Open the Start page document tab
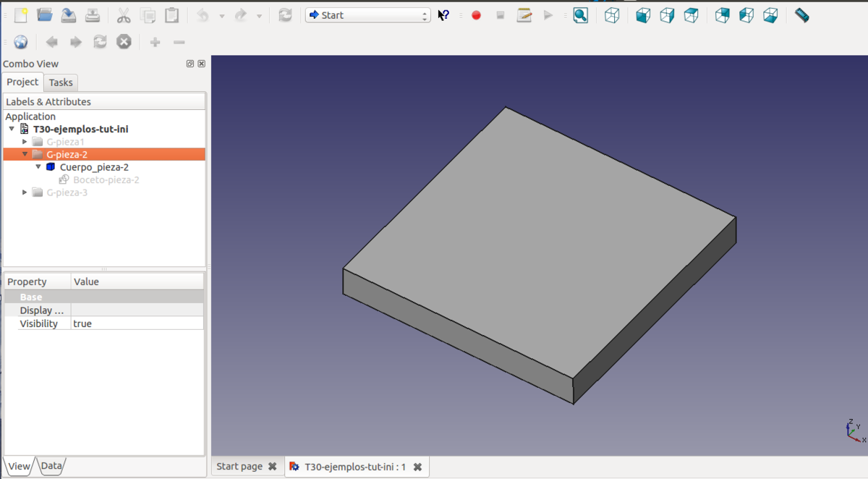Screen dimensions: 868x479 pyautogui.click(x=239, y=466)
